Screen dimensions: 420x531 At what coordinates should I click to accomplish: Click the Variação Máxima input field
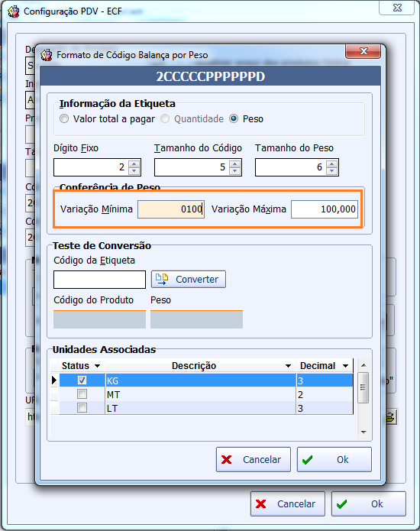325,209
